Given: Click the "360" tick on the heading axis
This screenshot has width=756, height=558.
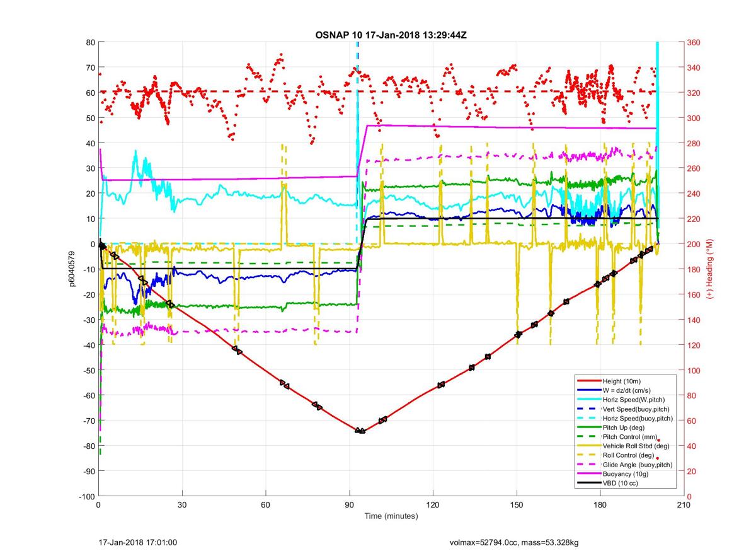Looking at the screenshot, I should [x=694, y=42].
